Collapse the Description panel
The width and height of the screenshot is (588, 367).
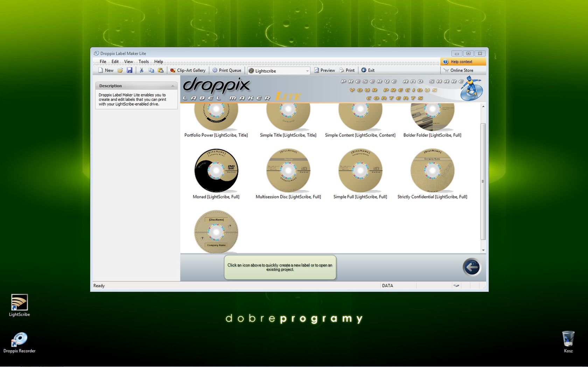[x=173, y=86]
